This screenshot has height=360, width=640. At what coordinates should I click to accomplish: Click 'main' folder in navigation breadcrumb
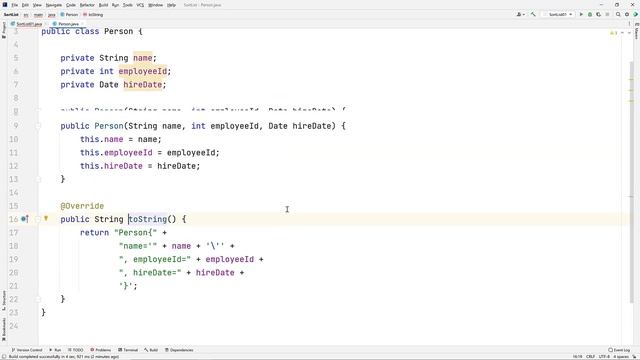pyautogui.click(x=38, y=15)
